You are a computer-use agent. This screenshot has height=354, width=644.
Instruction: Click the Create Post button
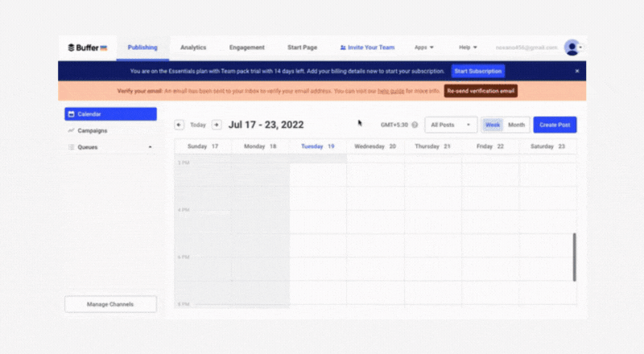click(555, 125)
